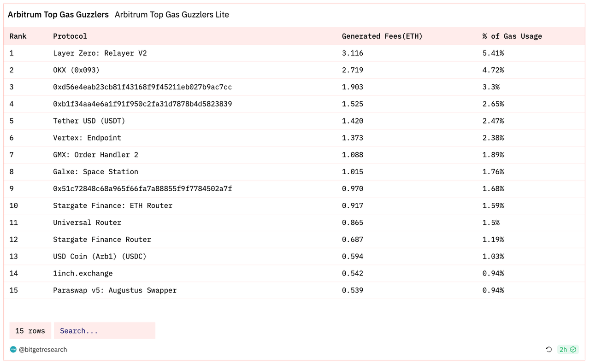Viewport: 590px width, 364px height.
Task: Click the 1.373 fees value
Action: pyautogui.click(x=353, y=138)
